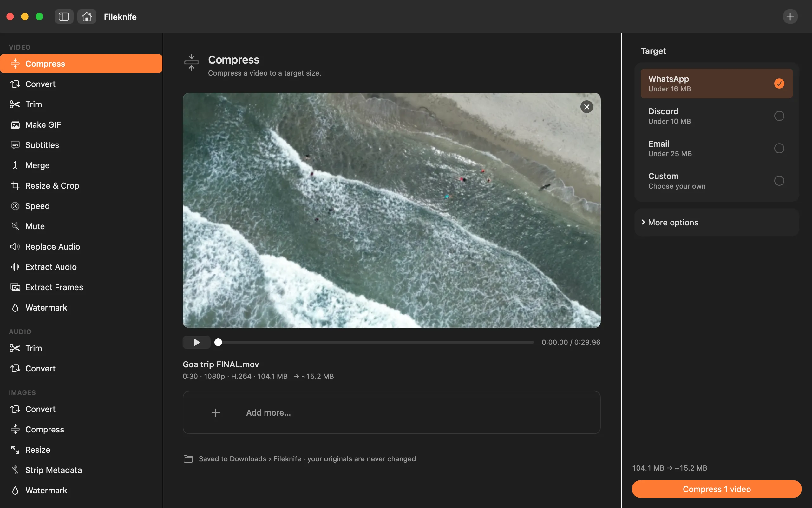Click the Resize & Crop icon
The width and height of the screenshot is (812, 508).
pos(15,185)
